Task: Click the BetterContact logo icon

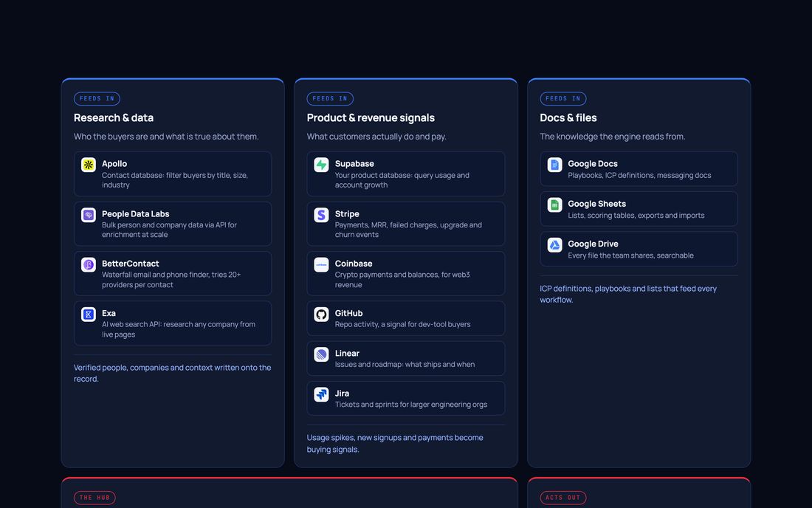Action: tap(89, 264)
